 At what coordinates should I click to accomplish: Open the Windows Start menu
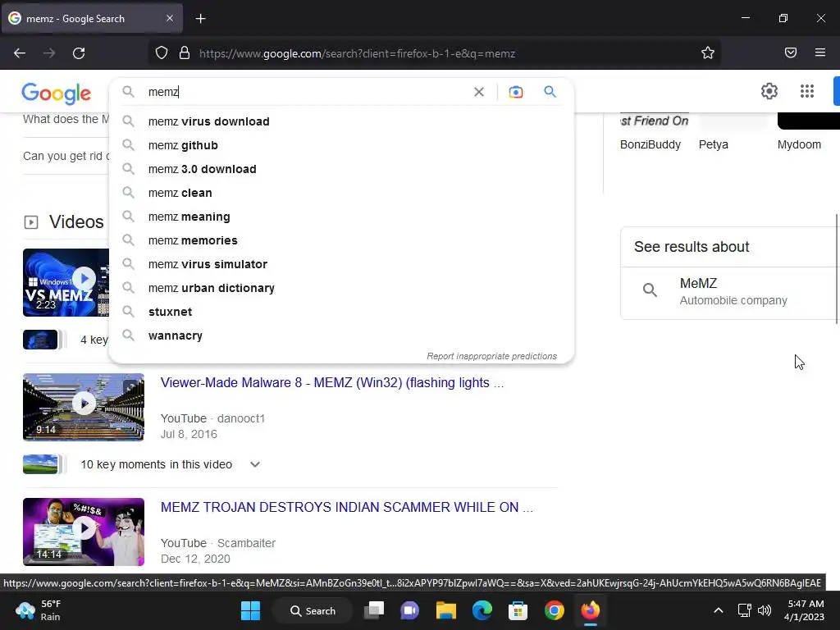[x=250, y=610]
